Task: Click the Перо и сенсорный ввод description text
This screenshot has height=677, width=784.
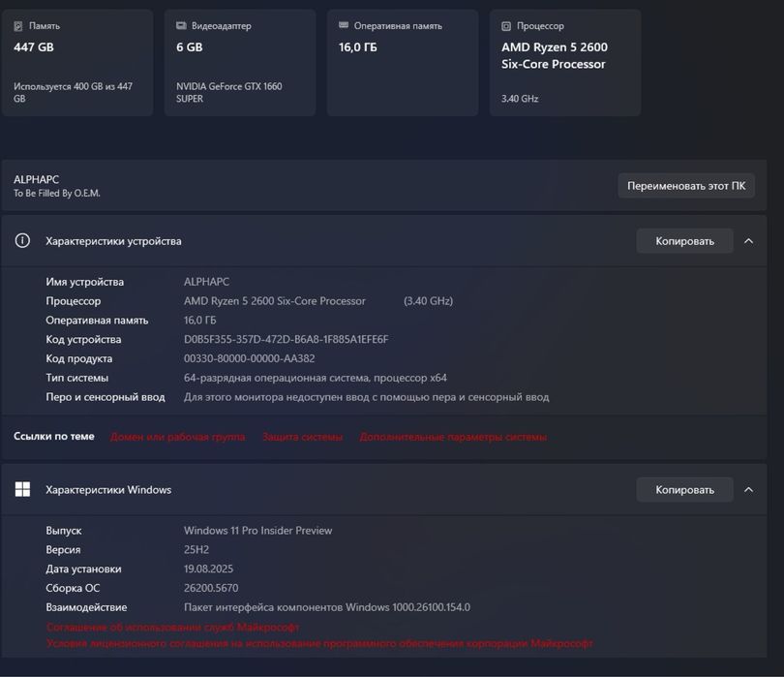Action: click(367, 397)
